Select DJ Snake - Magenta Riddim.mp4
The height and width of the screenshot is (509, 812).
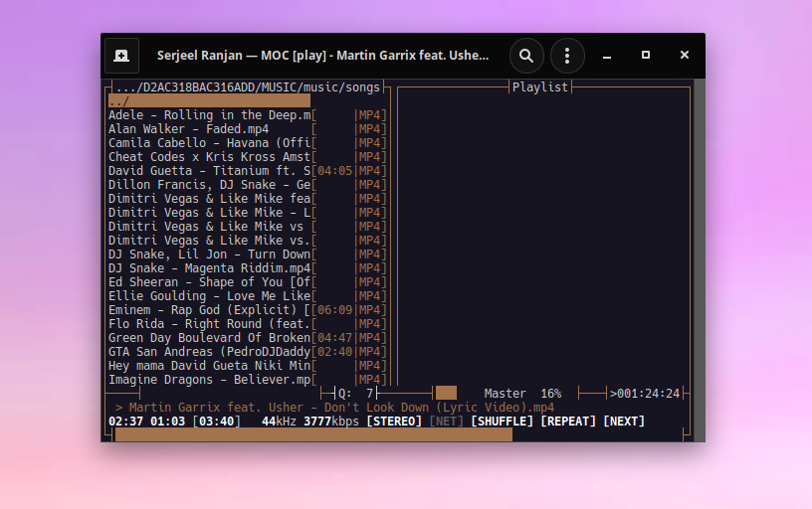[209, 268]
